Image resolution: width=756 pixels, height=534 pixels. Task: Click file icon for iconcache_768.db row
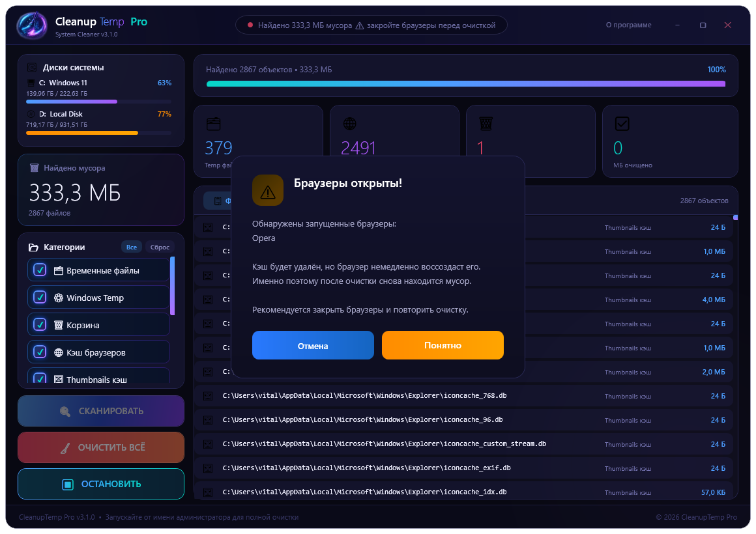pos(208,396)
